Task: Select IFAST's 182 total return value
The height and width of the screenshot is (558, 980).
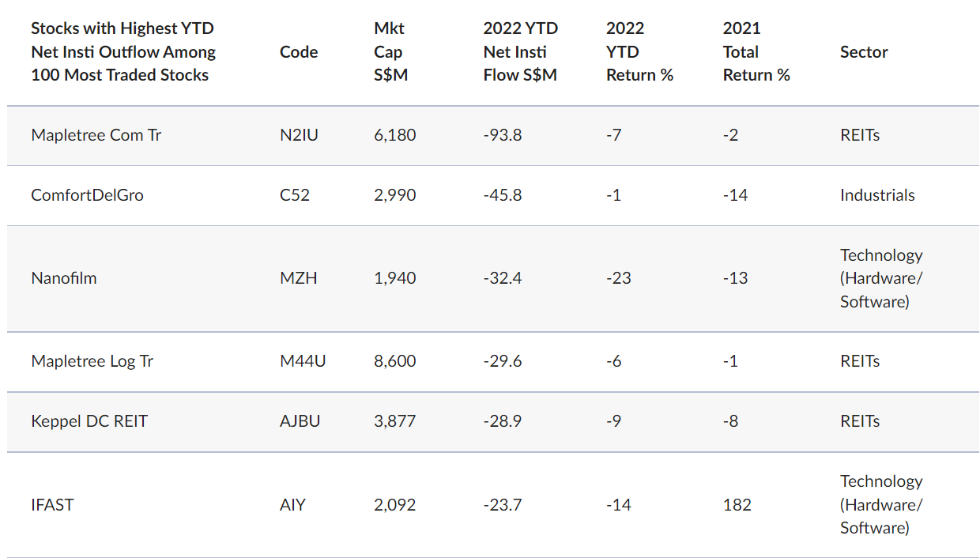Action: [x=737, y=504]
